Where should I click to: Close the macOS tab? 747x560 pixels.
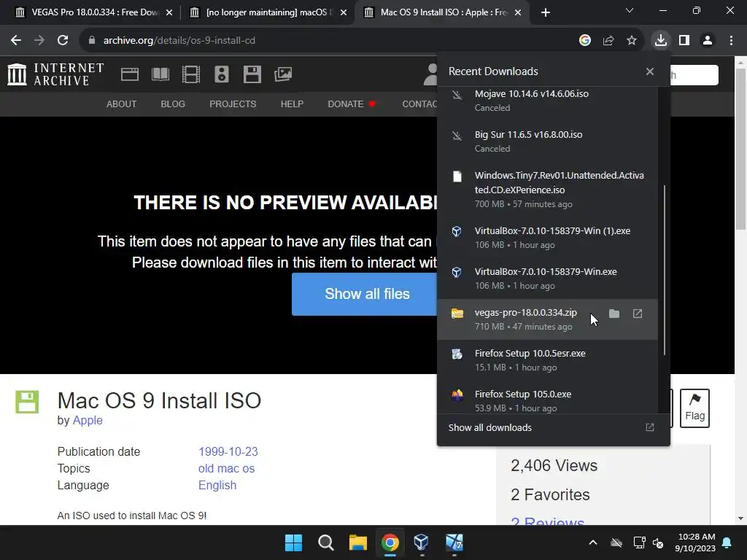coord(344,12)
